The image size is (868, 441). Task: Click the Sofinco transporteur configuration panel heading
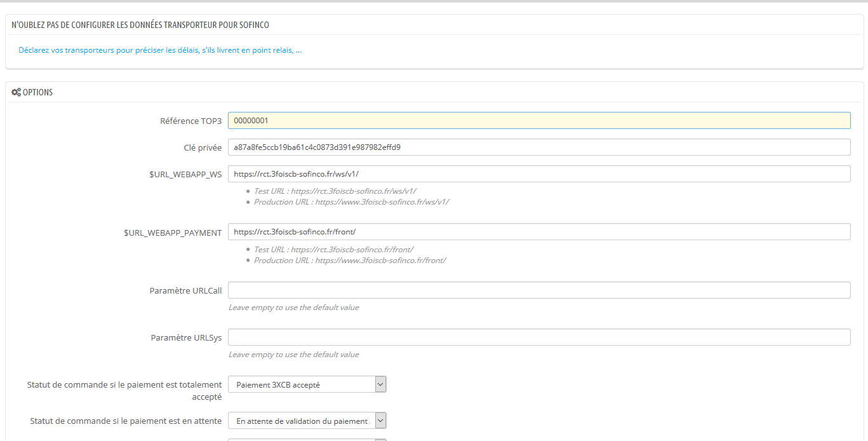[x=140, y=25]
